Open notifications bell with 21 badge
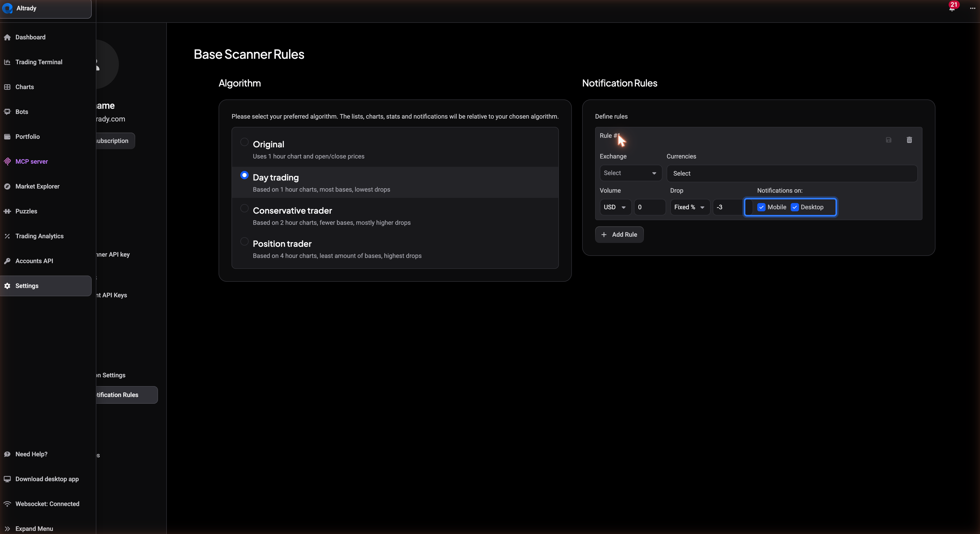Image resolution: width=980 pixels, height=534 pixels. (952, 8)
